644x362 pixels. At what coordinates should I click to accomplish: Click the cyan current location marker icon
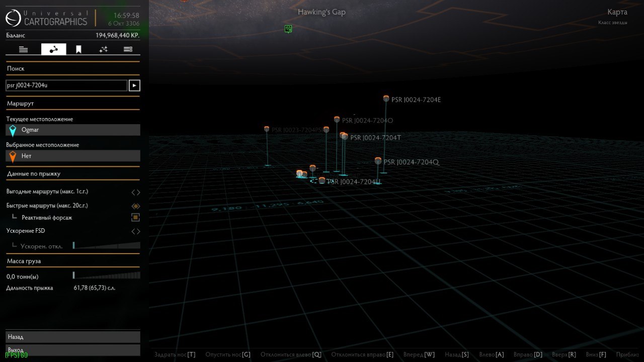pos(13,131)
